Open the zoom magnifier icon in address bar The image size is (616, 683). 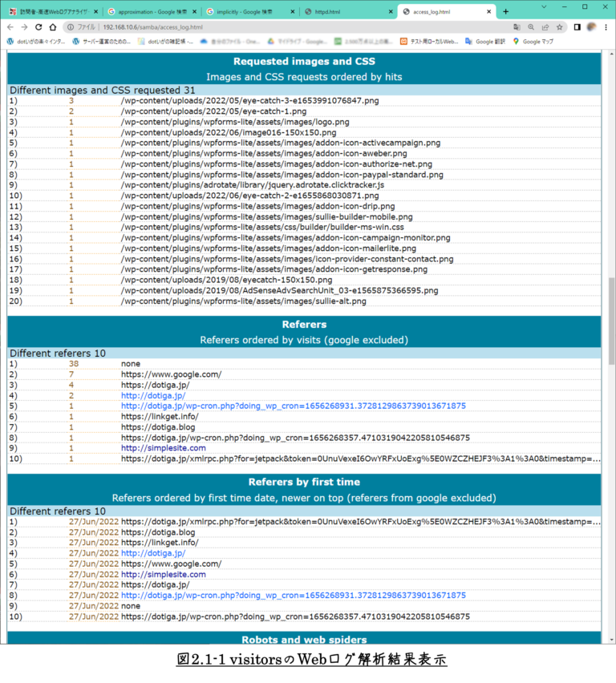pos(531,26)
